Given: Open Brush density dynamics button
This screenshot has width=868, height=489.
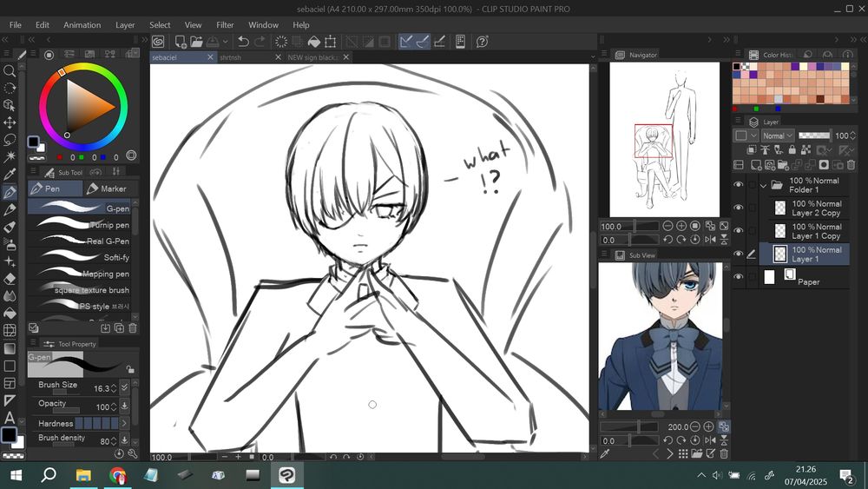Looking at the screenshot, I should pos(124,440).
